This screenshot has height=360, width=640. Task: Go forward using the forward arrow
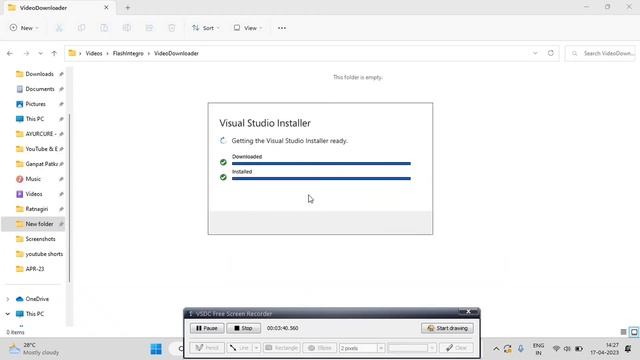26,53
